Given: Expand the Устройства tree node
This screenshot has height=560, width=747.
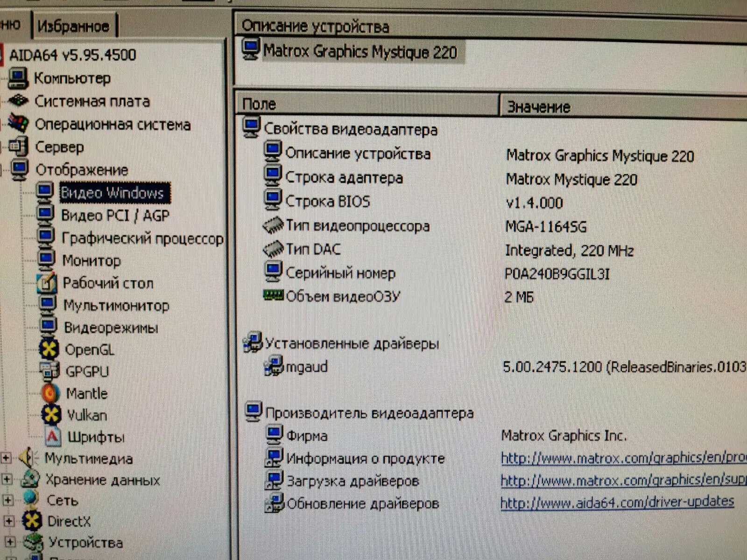Looking at the screenshot, I should tap(10, 542).
